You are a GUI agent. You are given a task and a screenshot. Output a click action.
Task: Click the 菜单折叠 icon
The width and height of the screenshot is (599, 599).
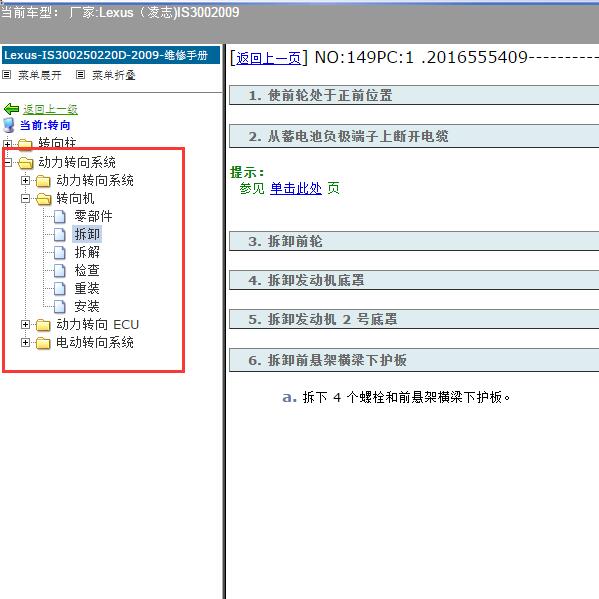pos(80,74)
